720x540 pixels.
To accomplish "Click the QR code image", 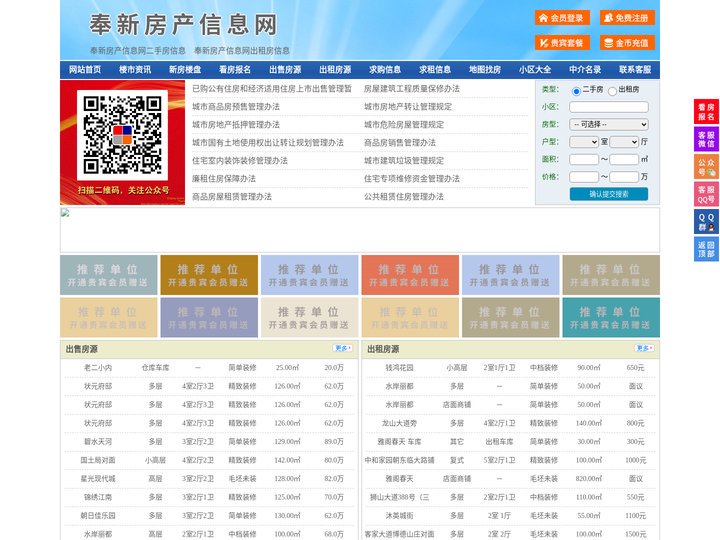I will click(x=122, y=135).
